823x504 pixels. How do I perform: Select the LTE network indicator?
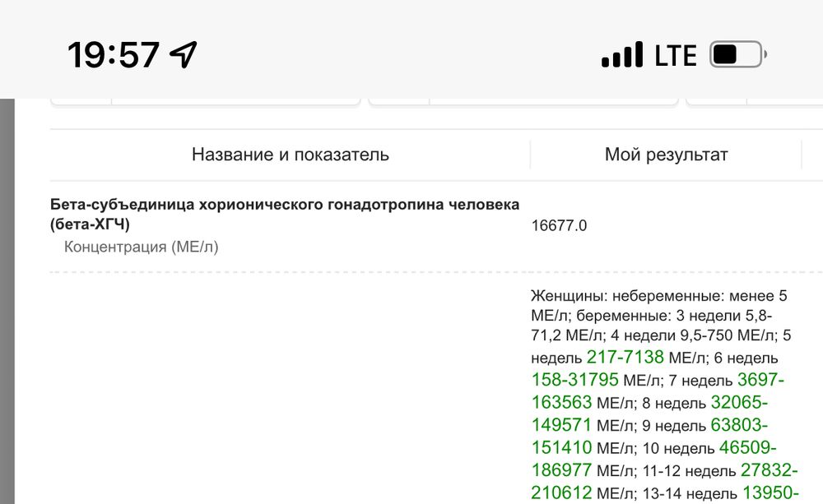pyautogui.click(x=677, y=54)
